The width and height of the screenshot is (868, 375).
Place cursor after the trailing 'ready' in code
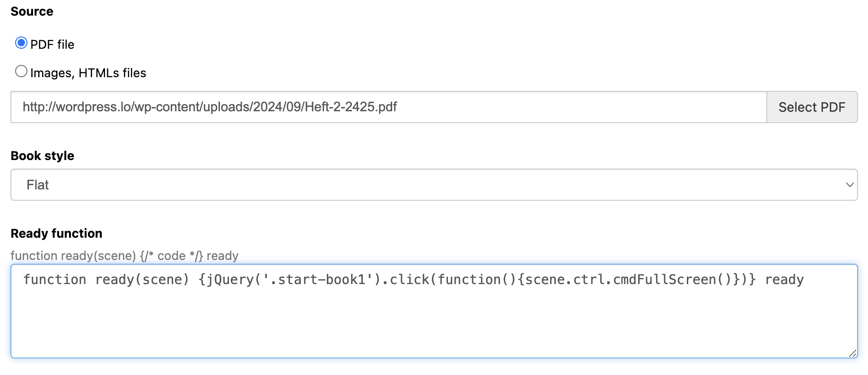click(805, 279)
